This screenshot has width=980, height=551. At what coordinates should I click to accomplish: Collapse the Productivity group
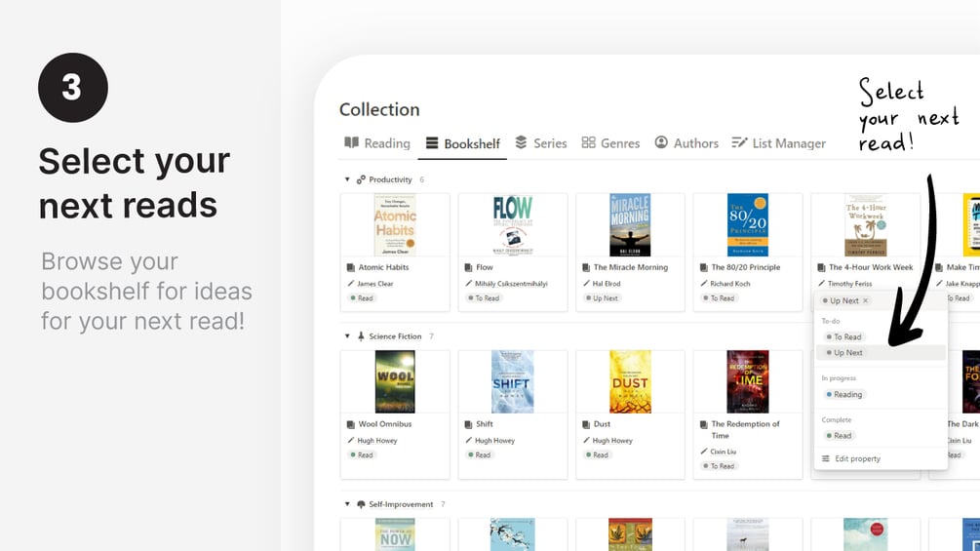point(347,179)
